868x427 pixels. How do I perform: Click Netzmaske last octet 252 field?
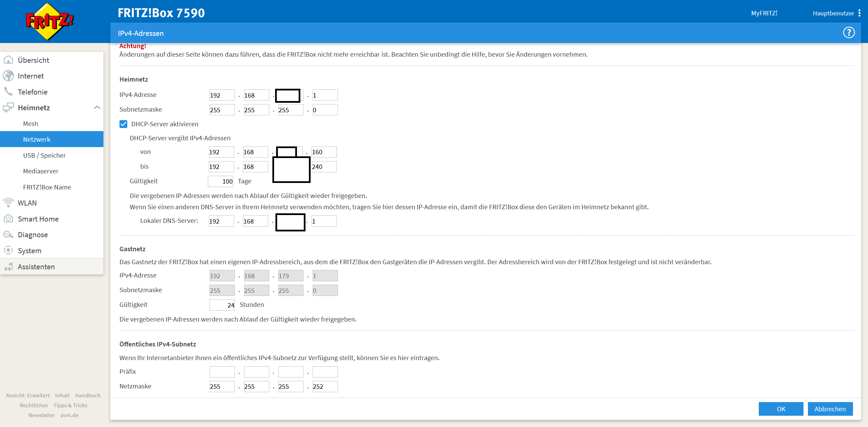click(325, 386)
